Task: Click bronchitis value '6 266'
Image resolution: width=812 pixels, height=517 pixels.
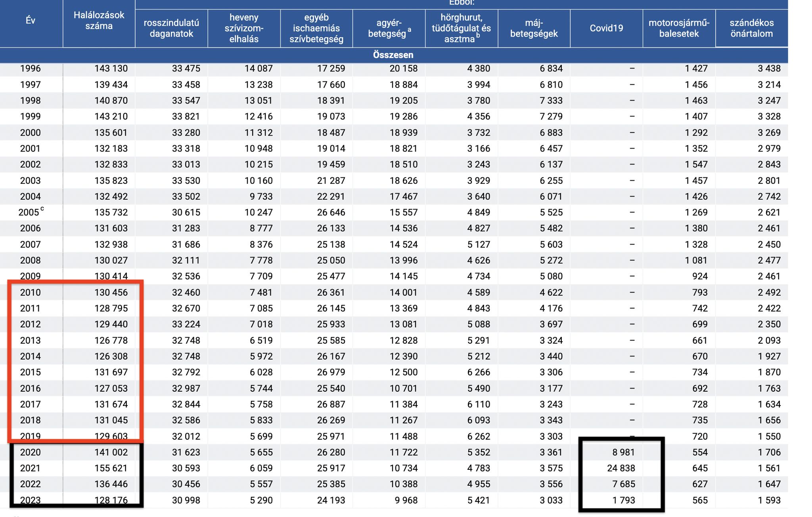Action: click(479, 372)
